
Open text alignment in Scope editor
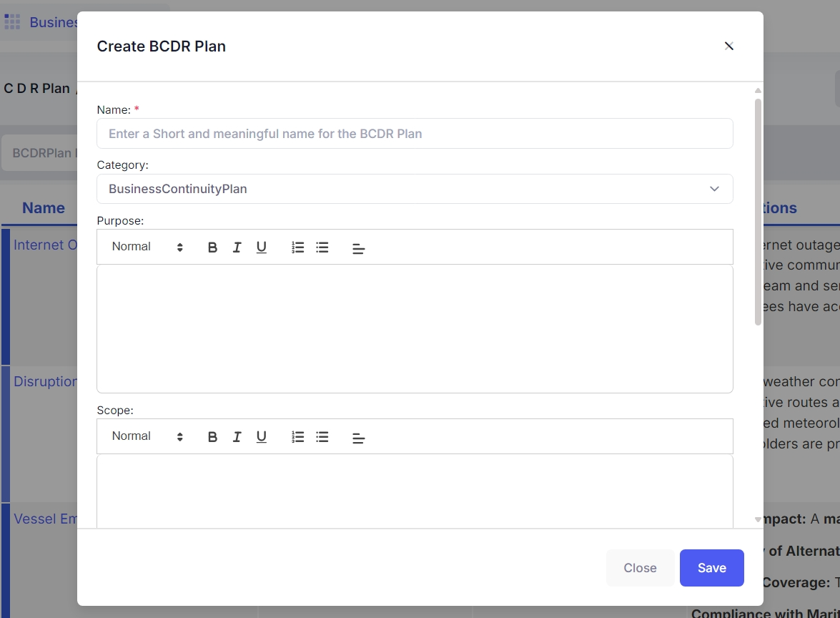pos(359,438)
